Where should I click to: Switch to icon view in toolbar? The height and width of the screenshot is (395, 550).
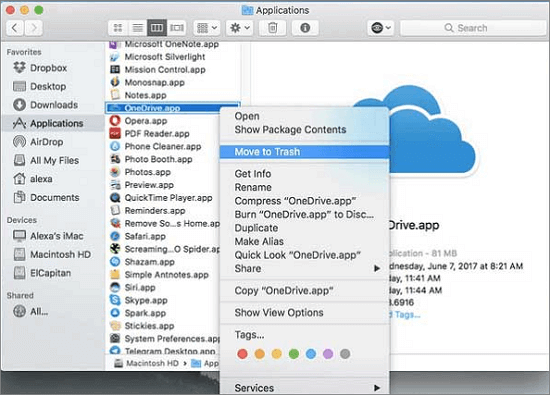pos(118,28)
